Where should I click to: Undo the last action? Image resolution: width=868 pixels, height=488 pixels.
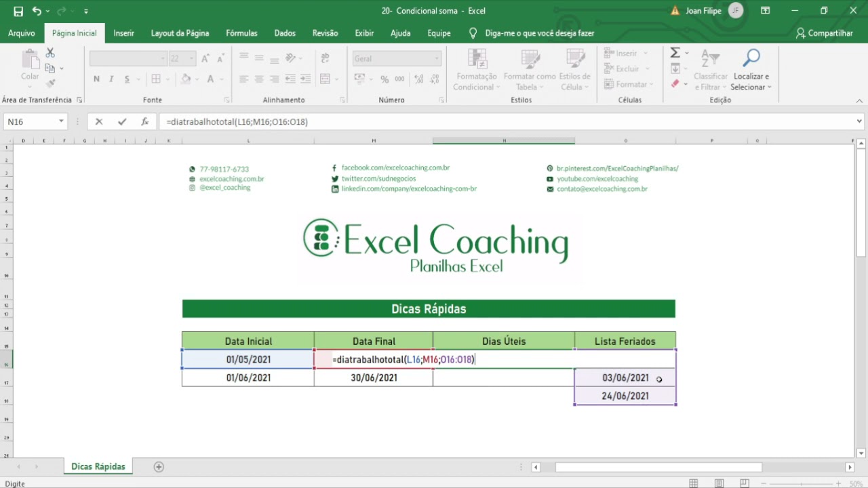(37, 11)
